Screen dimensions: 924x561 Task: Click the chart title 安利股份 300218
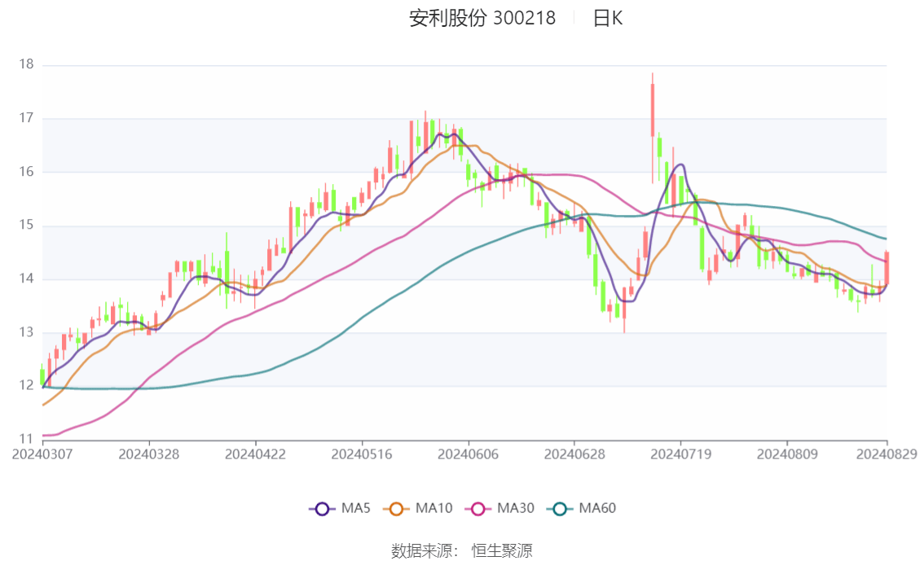coord(482,18)
